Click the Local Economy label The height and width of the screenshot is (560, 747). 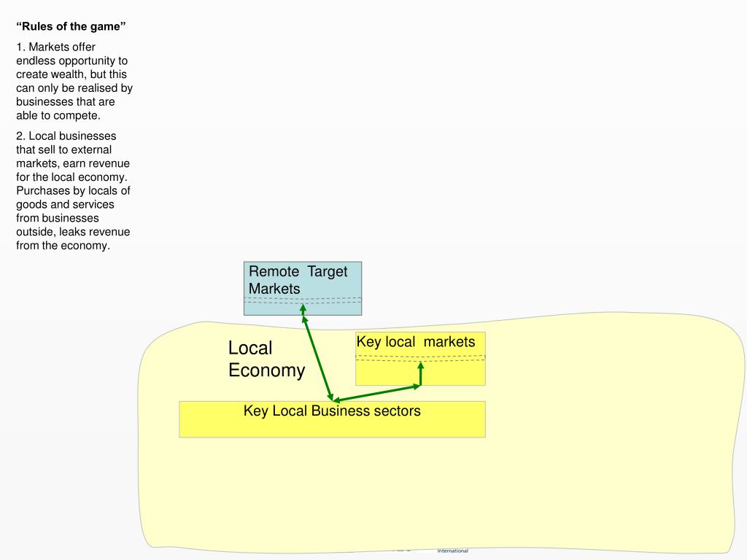click(x=266, y=359)
